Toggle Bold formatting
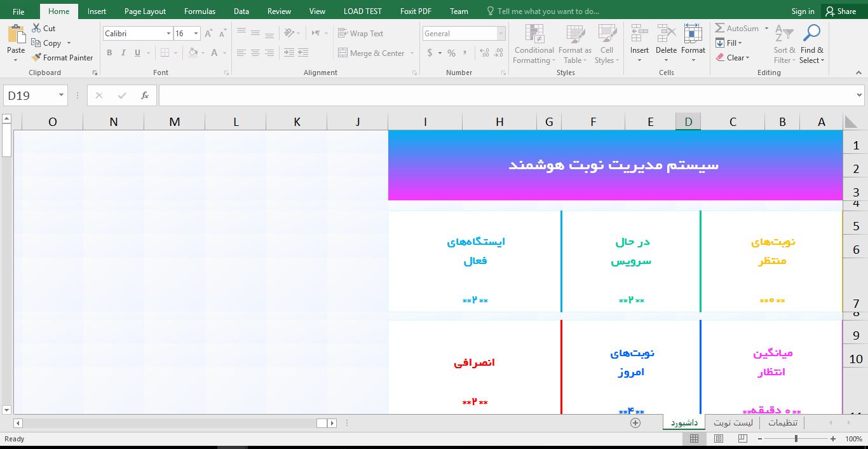The height and width of the screenshot is (449, 868). pyautogui.click(x=109, y=53)
